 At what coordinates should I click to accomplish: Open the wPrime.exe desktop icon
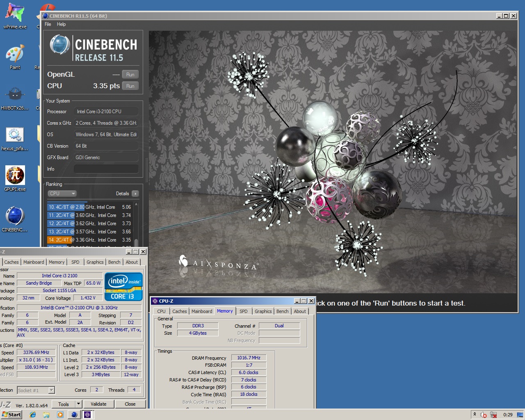[x=15, y=16]
